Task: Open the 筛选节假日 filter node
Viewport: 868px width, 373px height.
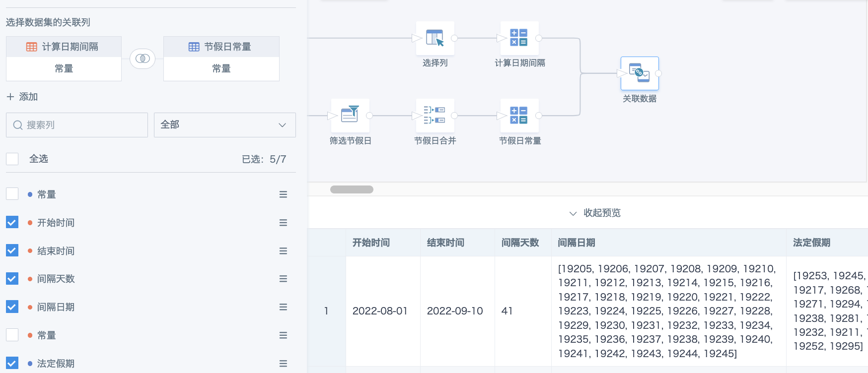Action: point(350,116)
